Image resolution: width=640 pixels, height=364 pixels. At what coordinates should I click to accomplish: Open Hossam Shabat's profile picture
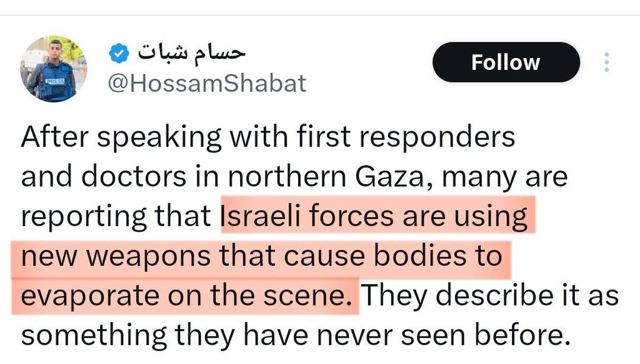tap(53, 69)
